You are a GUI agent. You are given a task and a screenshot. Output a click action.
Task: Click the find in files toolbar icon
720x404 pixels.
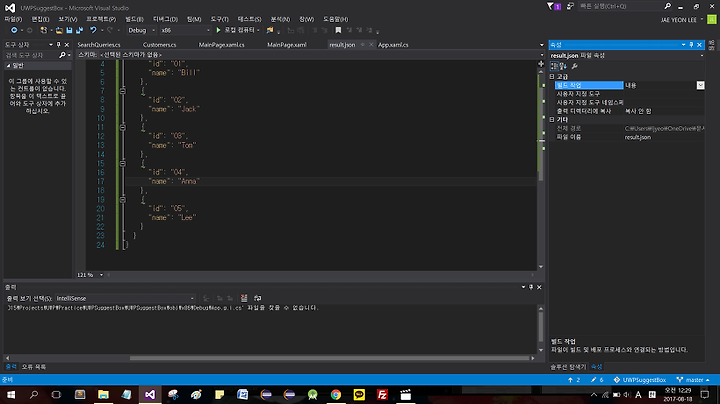270,30
